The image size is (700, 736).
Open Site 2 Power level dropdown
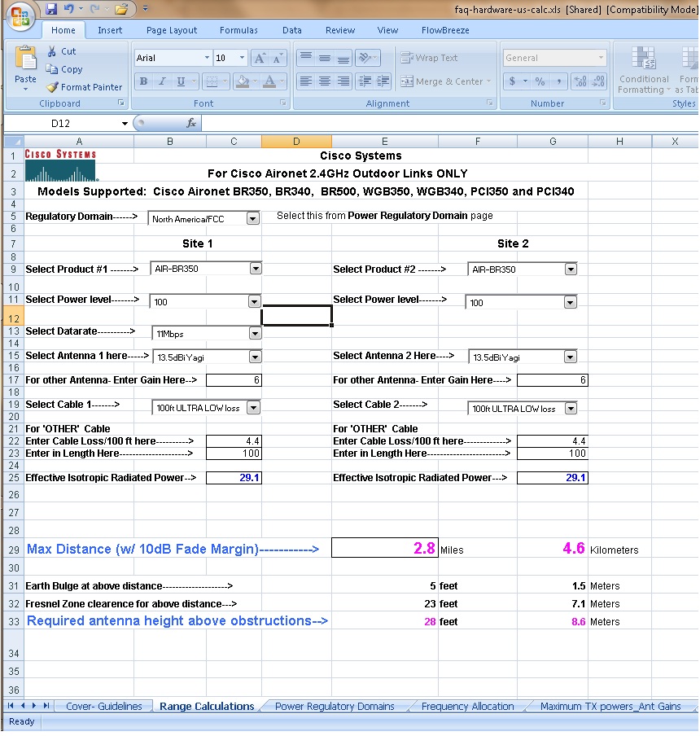570,302
